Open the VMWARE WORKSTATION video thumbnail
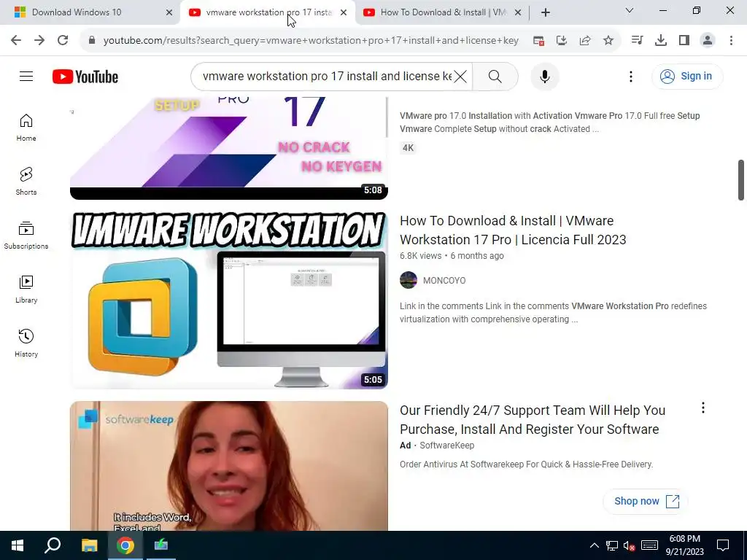The height and width of the screenshot is (560, 747). point(228,300)
